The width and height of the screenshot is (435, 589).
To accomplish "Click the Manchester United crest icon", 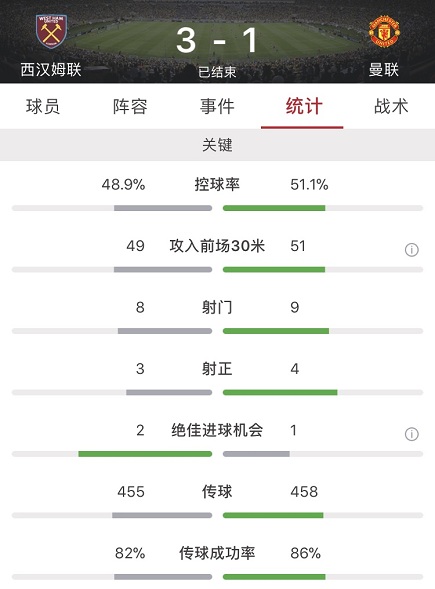I will (x=384, y=32).
